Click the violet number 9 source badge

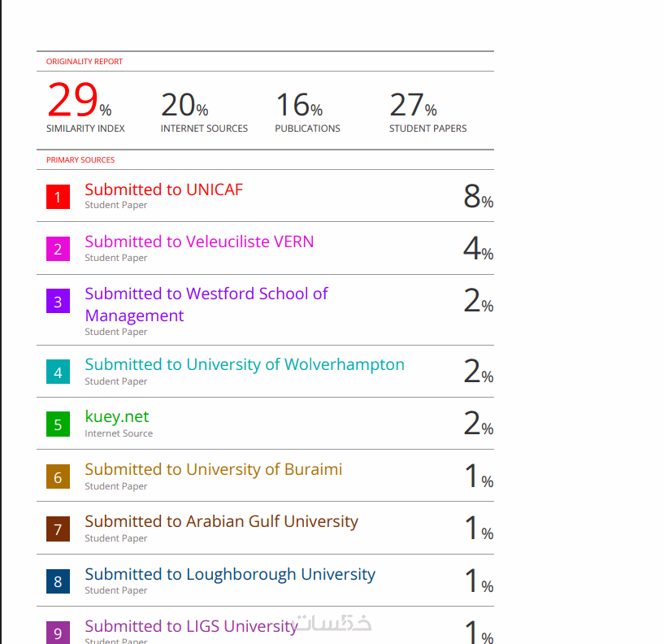point(58,633)
